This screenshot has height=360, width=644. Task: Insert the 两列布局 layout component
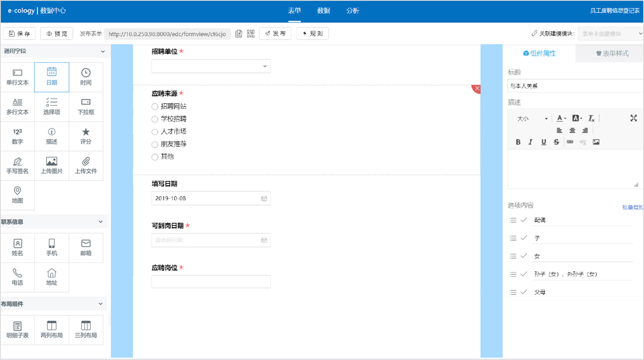52,329
